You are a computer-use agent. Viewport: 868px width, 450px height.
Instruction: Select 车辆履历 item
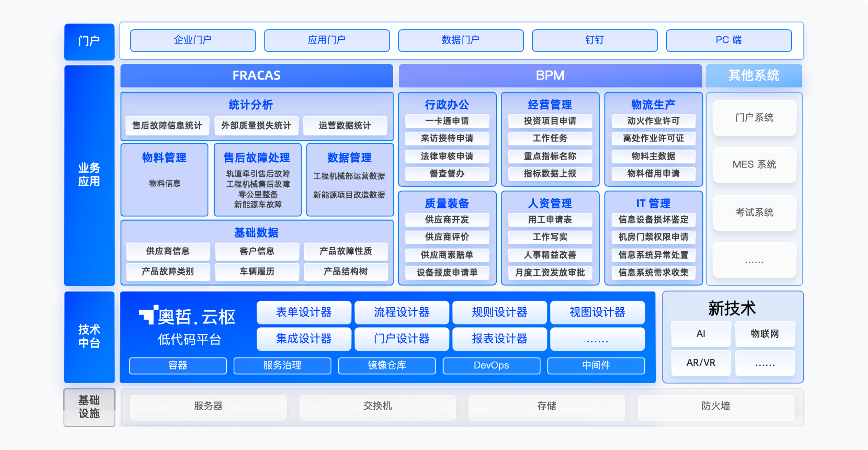pyautogui.click(x=257, y=272)
